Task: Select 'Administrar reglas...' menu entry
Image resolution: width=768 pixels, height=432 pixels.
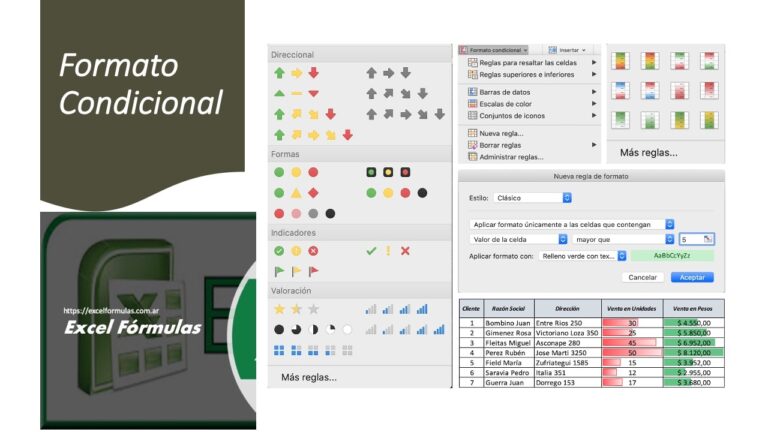Action: point(510,157)
